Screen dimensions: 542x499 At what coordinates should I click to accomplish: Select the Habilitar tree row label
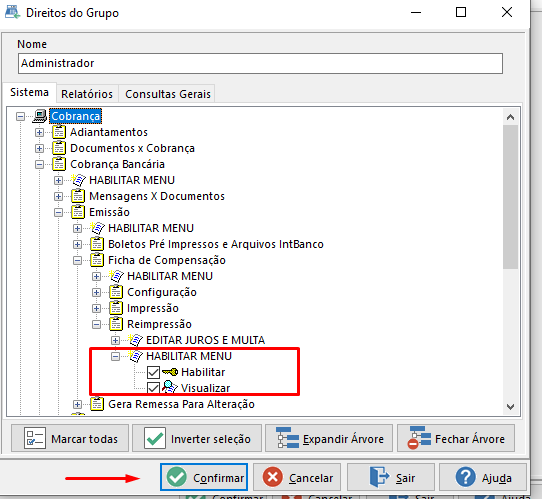coord(203,372)
